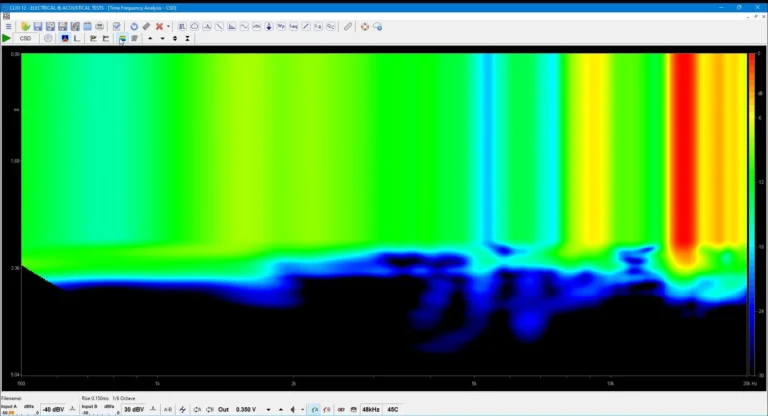This screenshot has width=768, height=416.
Task: Click the CSD mode button
Action: click(x=25, y=39)
